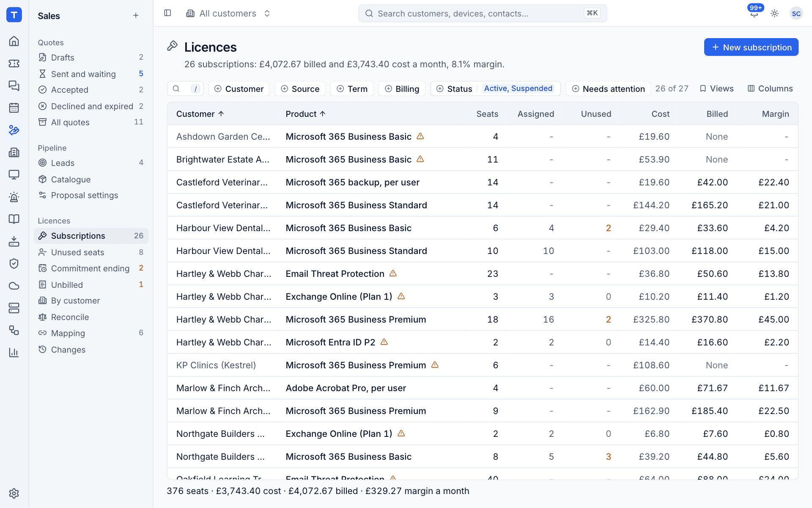Toggle the Needs attention filter
This screenshot has height=508, width=812.
click(x=608, y=88)
